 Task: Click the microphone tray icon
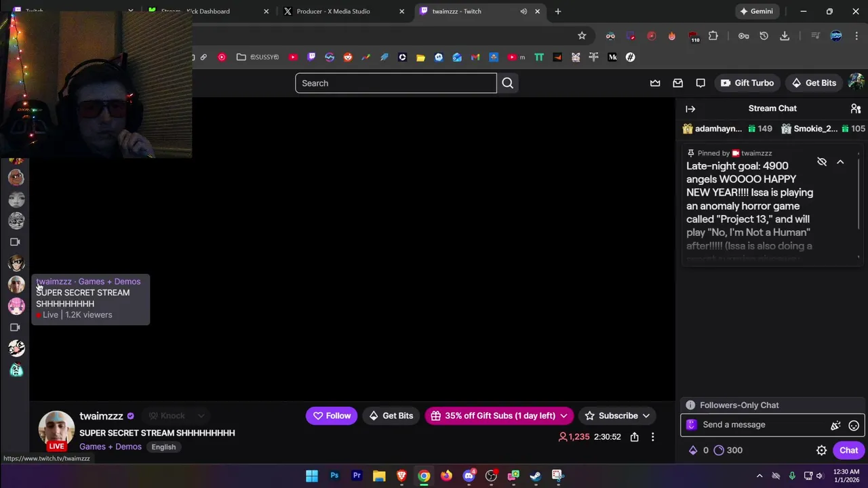[792, 476]
